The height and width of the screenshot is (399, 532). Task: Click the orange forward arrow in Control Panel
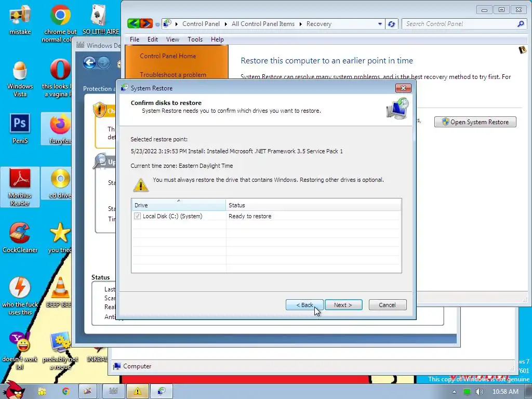[146, 23]
